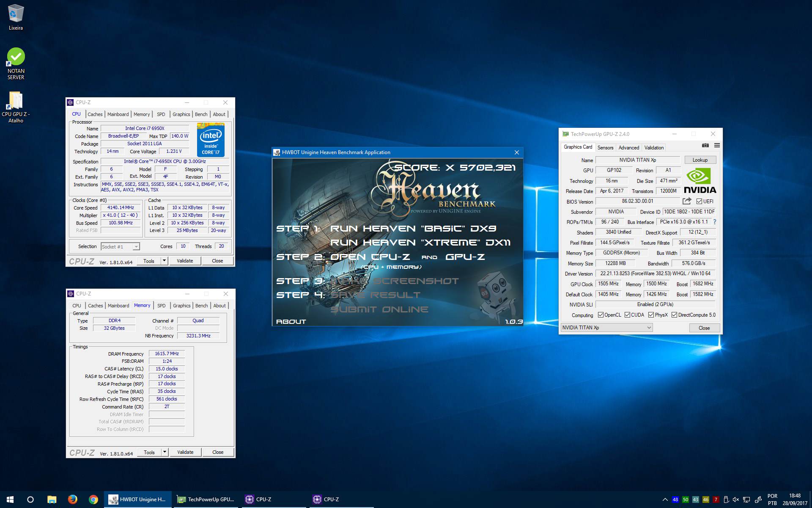812x508 pixels.
Task: Click Validate in the top CPU-Z window
Action: 185,261
